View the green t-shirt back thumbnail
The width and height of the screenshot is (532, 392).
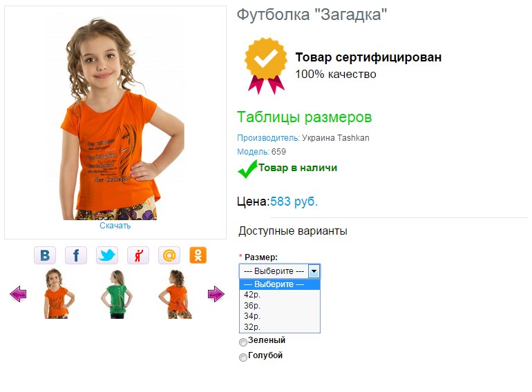(x=116, y=294)
